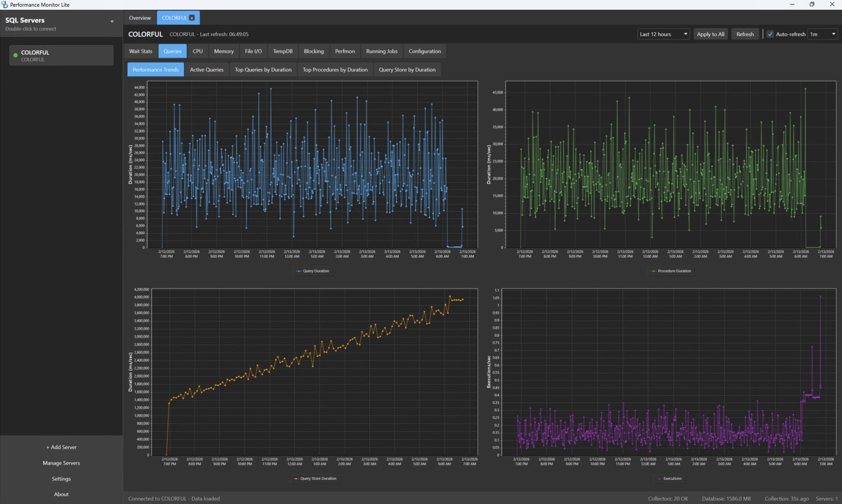Open the 1m refresh interval dropdown
This screenshot has width=842, height=504.
(x=822, y=34)
